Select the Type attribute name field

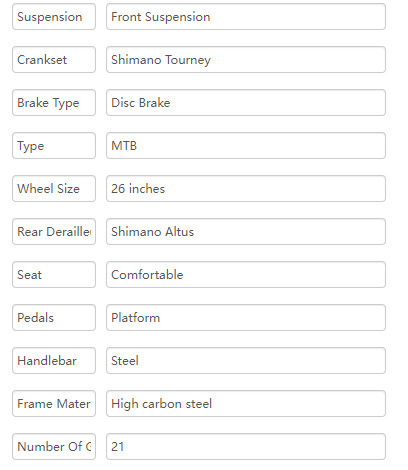tap(54, 146)
